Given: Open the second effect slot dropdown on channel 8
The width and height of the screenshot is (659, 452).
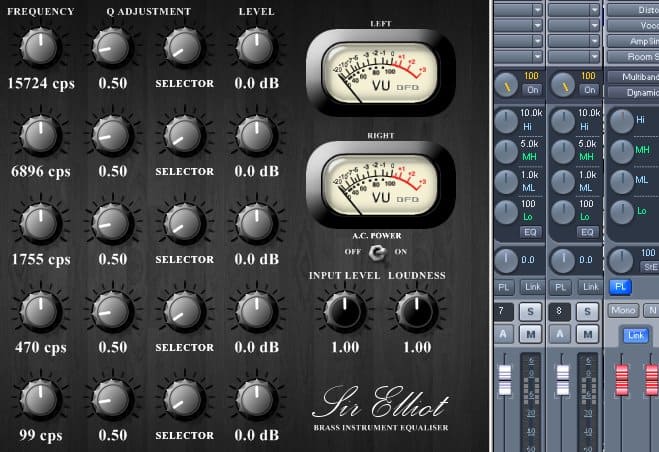Looking at the screenshot, I should click(x=594, y=25).
